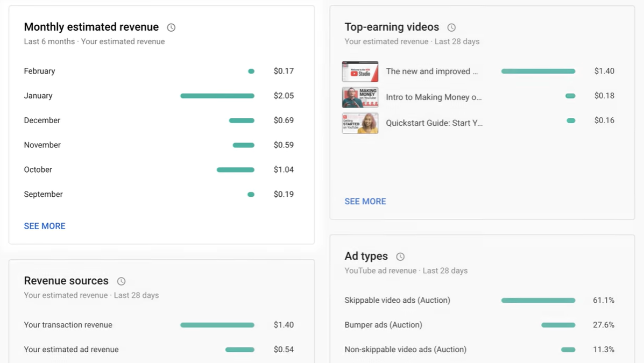Open the 'Quickstart Guide' video thumbnail

click(x=360, y=123)
